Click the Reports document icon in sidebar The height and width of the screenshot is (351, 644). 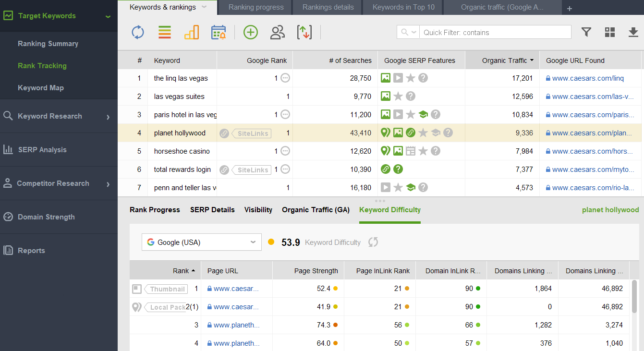(x=8, y=250)
